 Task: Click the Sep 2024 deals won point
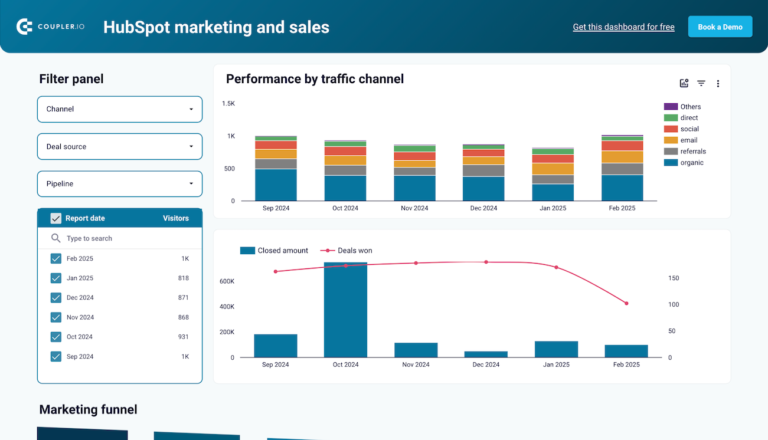[x=276, y=271]
